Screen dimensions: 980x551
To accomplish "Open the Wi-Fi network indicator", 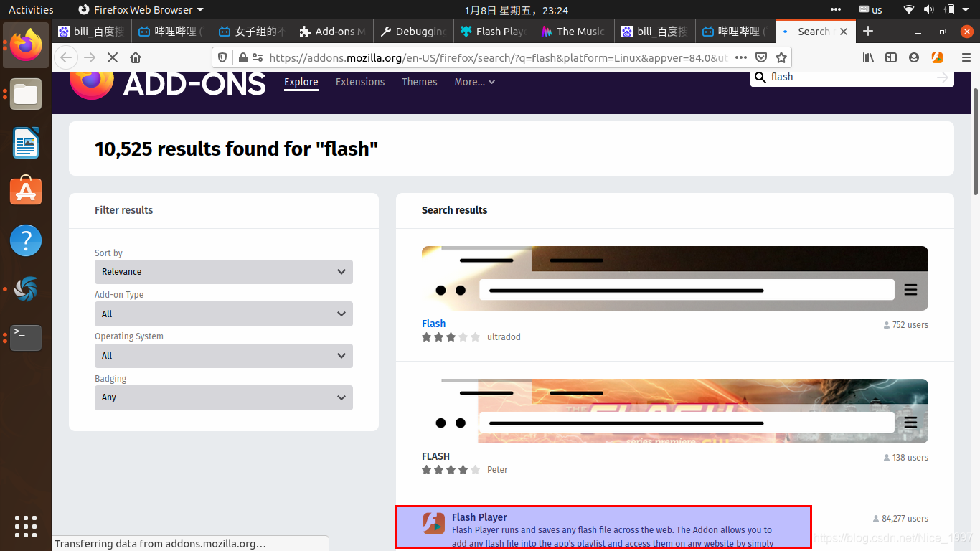I will (909, 9).
